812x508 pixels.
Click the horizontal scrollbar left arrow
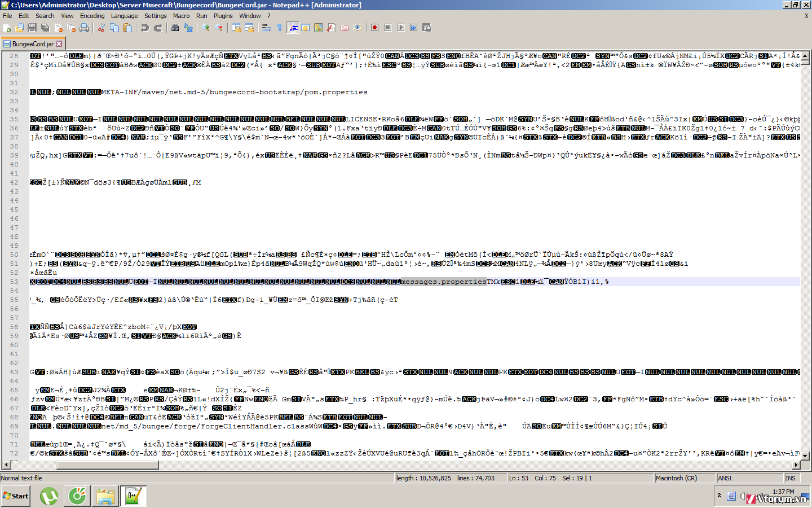click(7, 465)
